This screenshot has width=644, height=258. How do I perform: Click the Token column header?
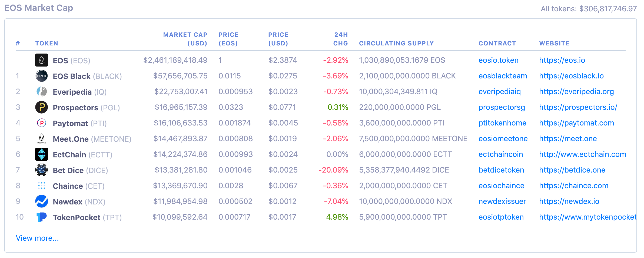[x=47, y=43]
